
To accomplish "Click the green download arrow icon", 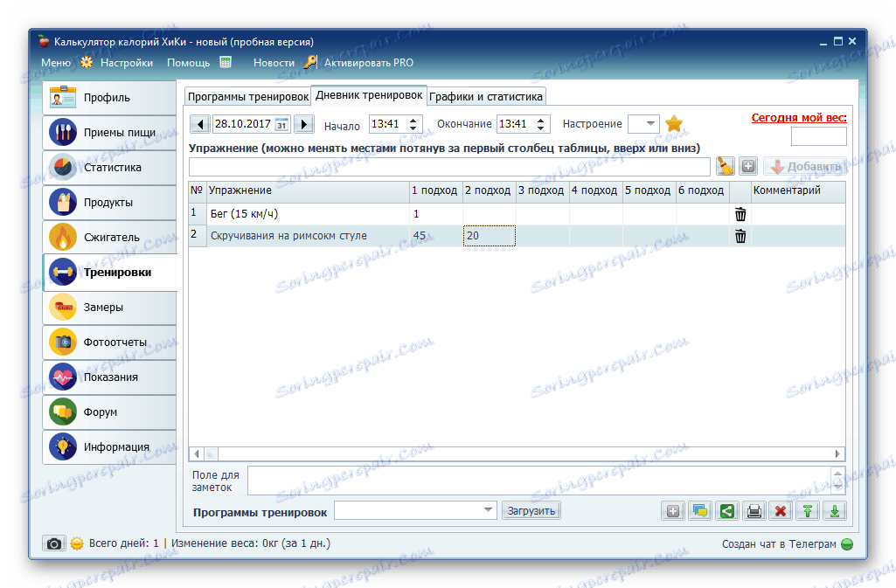I will pos(834,511).
